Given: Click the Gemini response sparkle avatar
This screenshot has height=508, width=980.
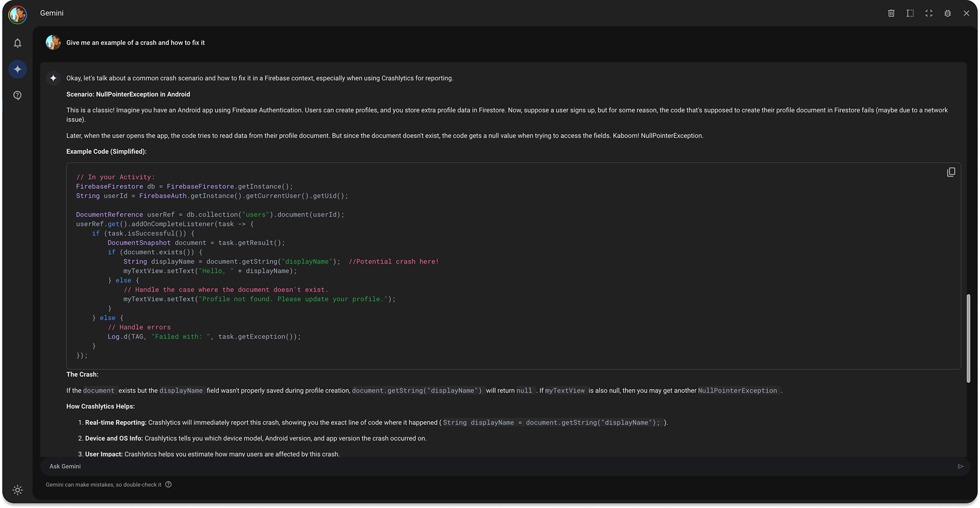Looking at the screenshot, I should [x=53, y=78].
